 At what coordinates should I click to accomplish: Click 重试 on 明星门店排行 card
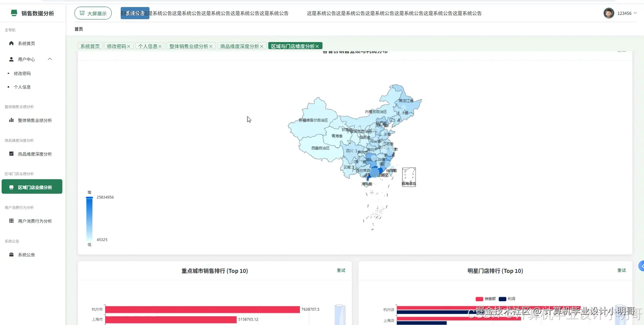[x=622, y=271]
